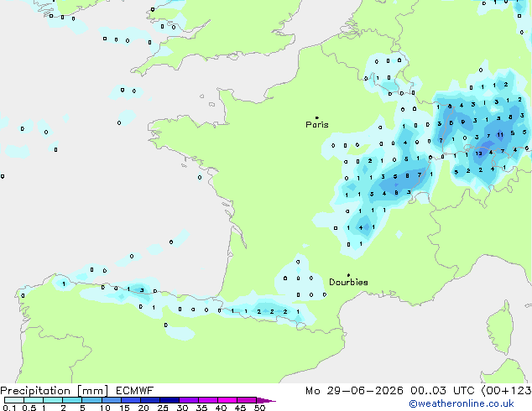The width and height of the screenshot is (532, 411).
Task: Select the legend swatch between 5 and 10
Action: coord(91,400)
